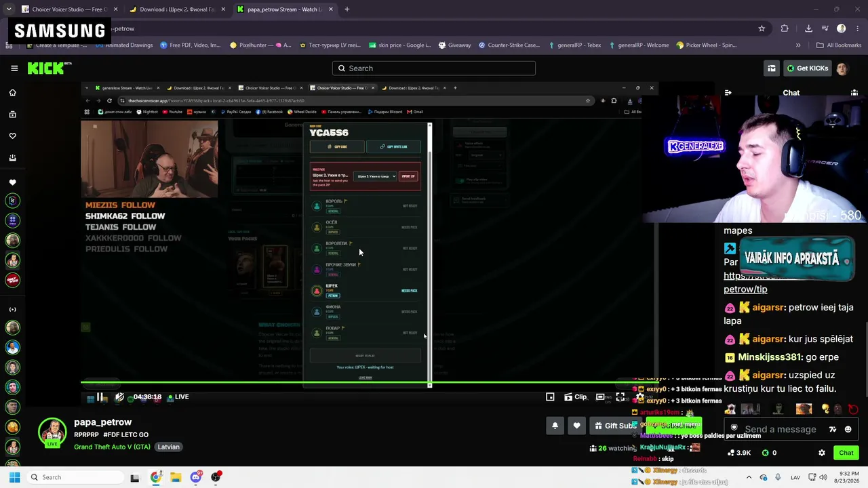The width and height of the screenshot is (868, 488).
Task: Open the Chrome Extensions puzzle icon
Action: coord(785,28)
